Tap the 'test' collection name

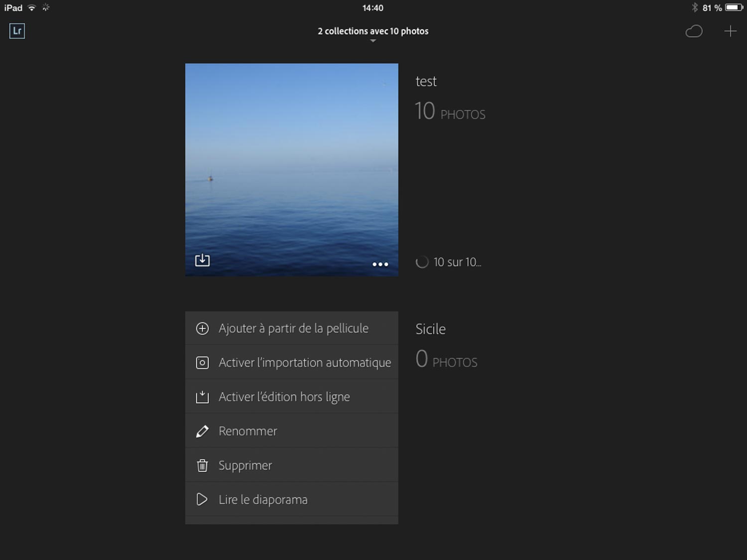coord(426,82)
